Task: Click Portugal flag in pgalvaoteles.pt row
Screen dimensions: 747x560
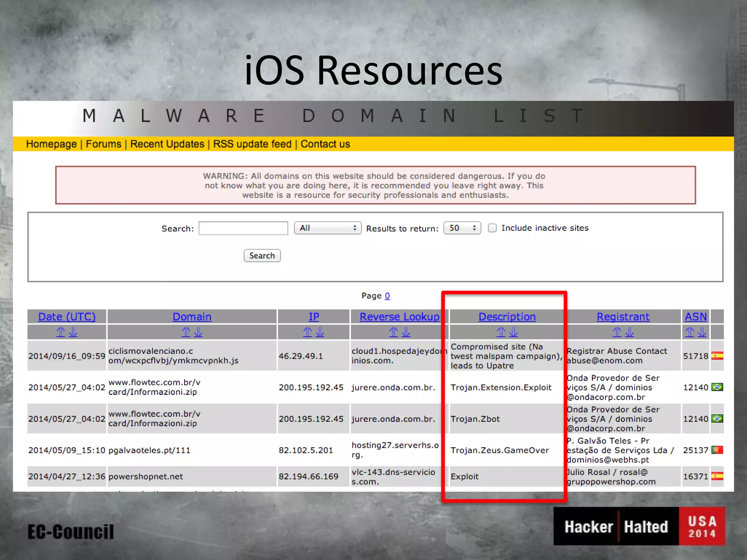Action: click(717, 450)
